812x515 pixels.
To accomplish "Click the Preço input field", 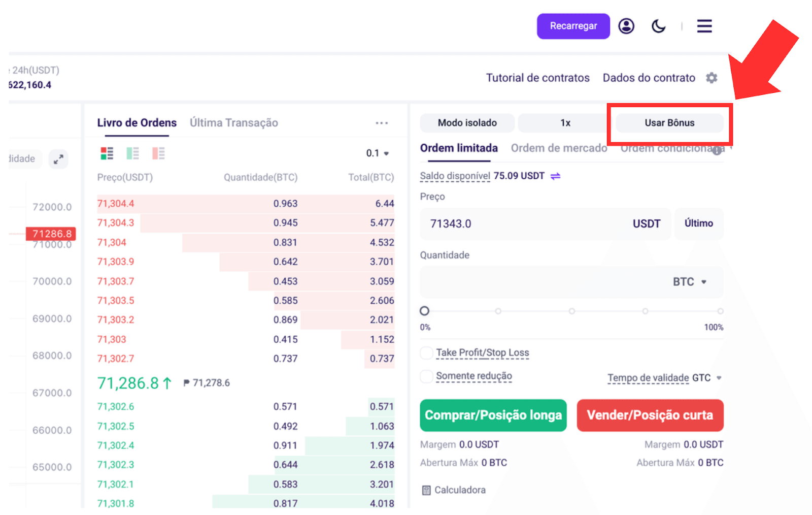I will pos(545,224).
